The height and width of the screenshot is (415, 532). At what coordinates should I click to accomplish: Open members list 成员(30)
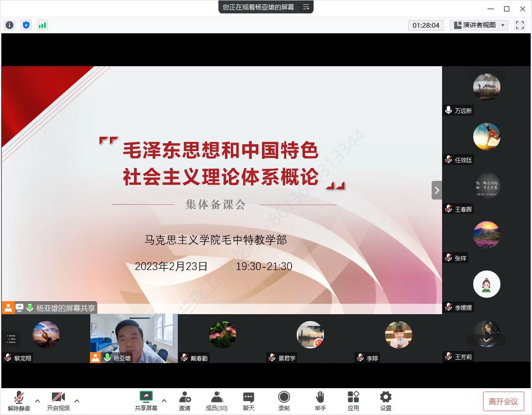click(217, 401)
